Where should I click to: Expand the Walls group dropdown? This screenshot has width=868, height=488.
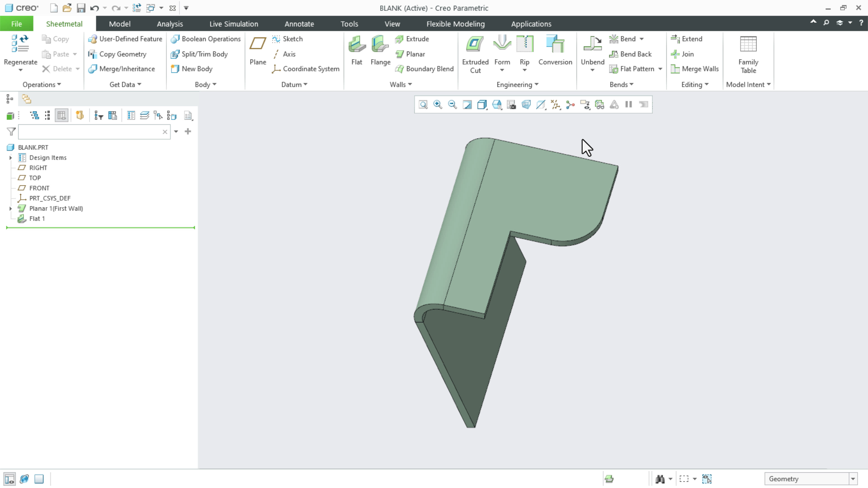(x=401, y=84)
